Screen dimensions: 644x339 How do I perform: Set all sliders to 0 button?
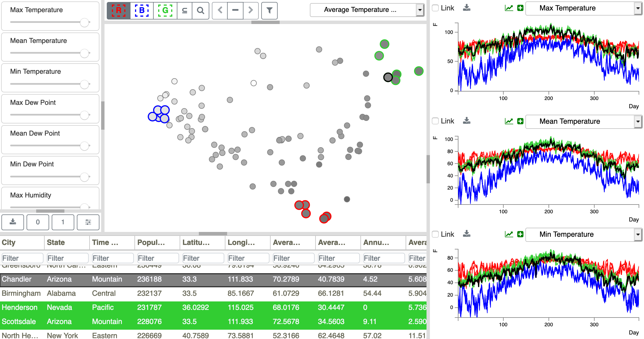click(x=38, y=222)
